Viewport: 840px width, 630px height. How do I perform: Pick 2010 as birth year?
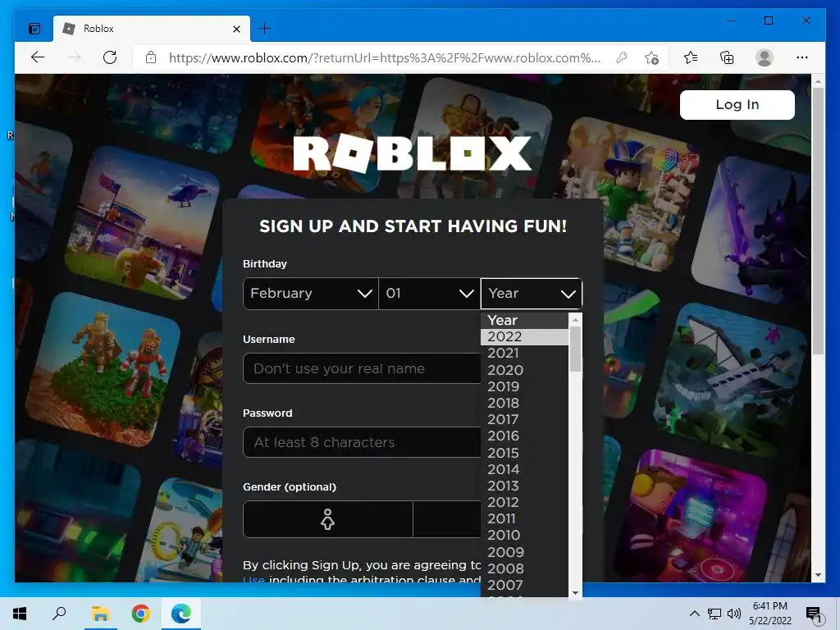tap(524, 535)
